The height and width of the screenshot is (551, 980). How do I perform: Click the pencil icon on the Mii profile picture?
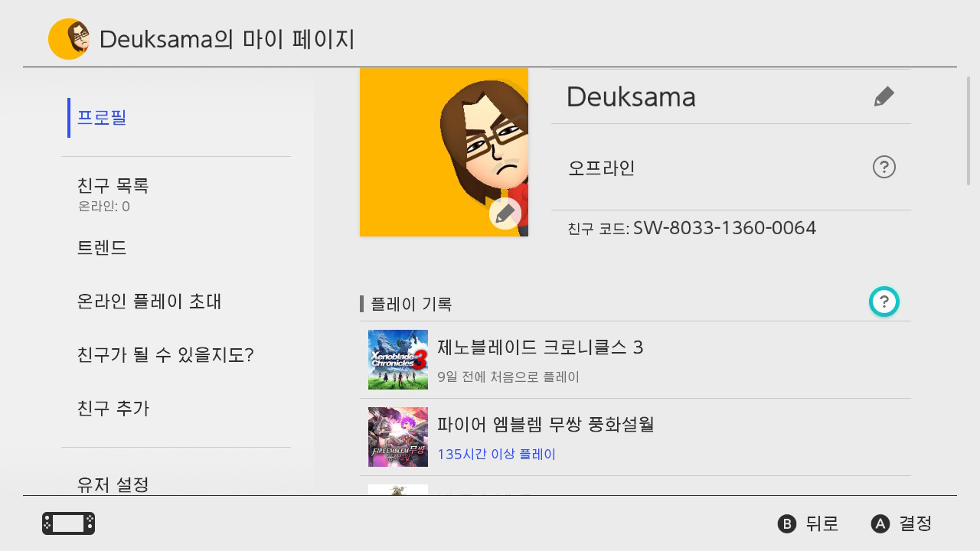tap(505, 214)
